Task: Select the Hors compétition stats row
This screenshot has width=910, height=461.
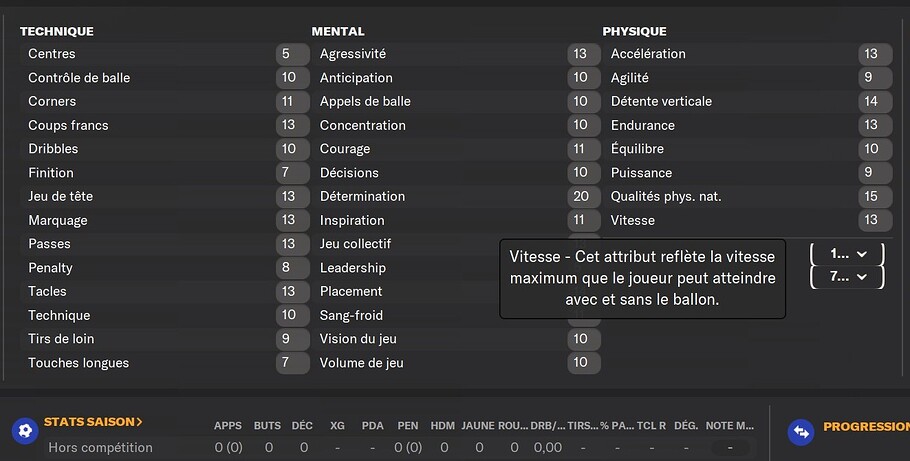Action: point(398,448)
